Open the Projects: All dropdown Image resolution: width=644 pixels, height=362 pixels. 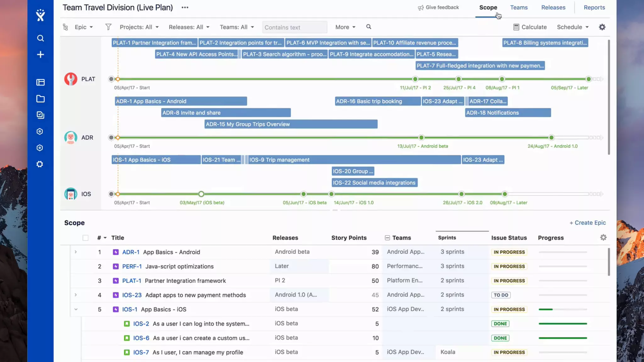(139, 27)
